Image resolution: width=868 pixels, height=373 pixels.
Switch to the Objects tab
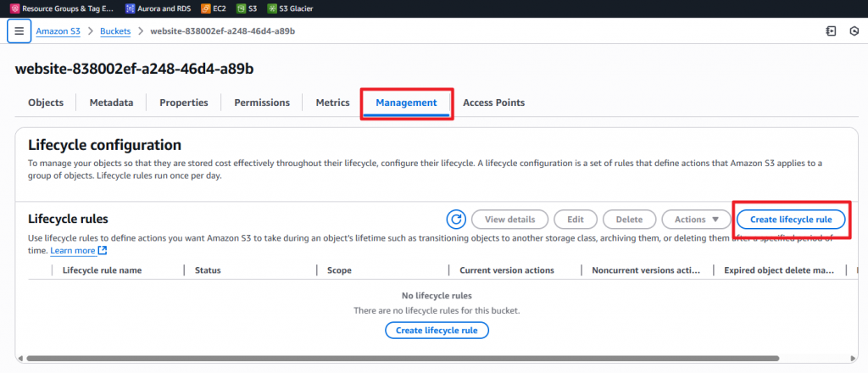(x=46, y=103)
